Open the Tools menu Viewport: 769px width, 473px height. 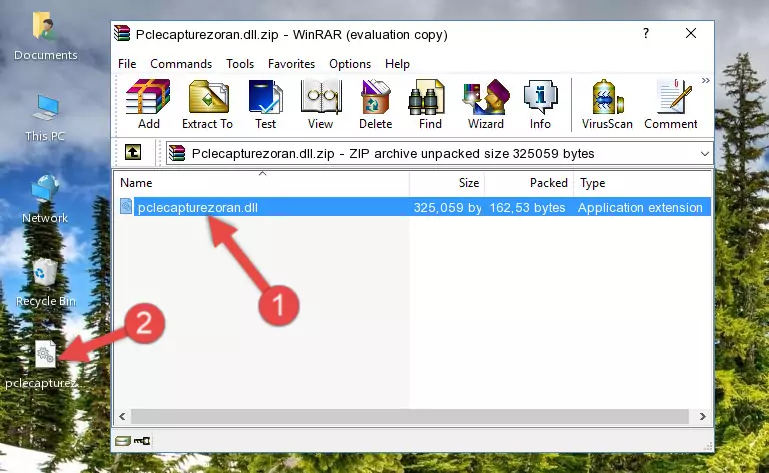click(x=240, y=64)
